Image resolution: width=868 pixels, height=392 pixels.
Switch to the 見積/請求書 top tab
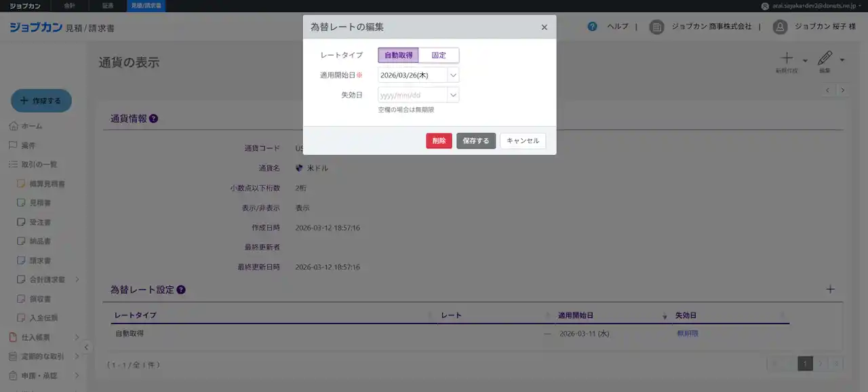(x=146, y=5)
